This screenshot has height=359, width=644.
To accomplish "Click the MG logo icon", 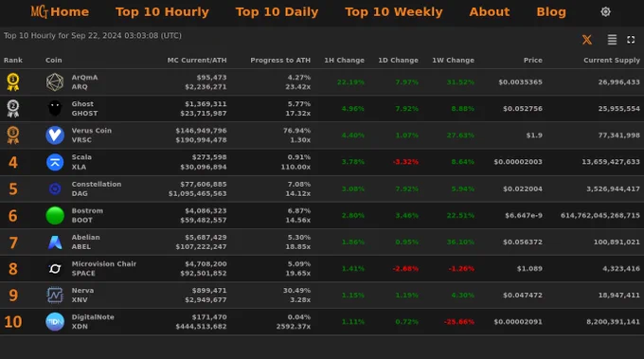I will [x=39, y=11].
